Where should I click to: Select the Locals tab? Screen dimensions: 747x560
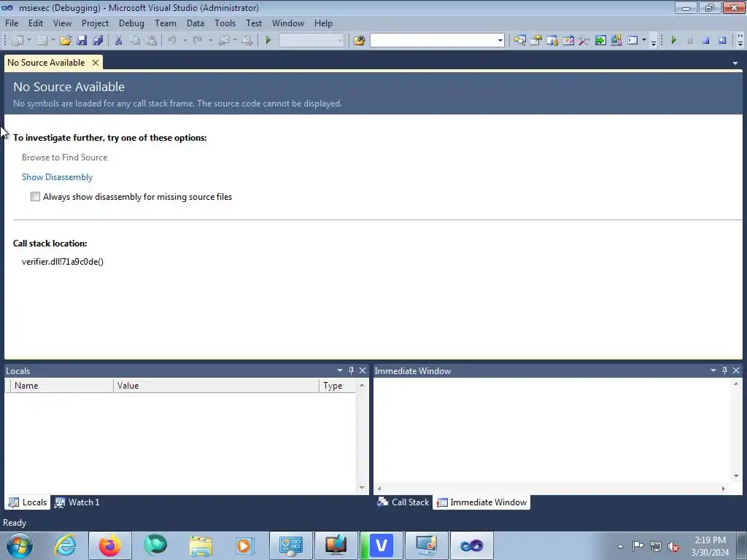[x=28, y=502]
